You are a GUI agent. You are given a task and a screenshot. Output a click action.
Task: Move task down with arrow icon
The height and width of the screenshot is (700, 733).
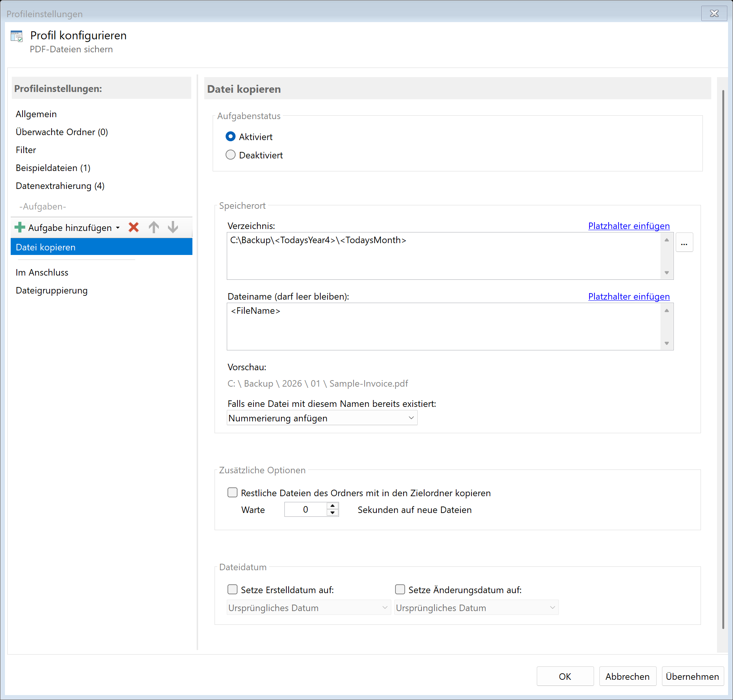point(173,227)
